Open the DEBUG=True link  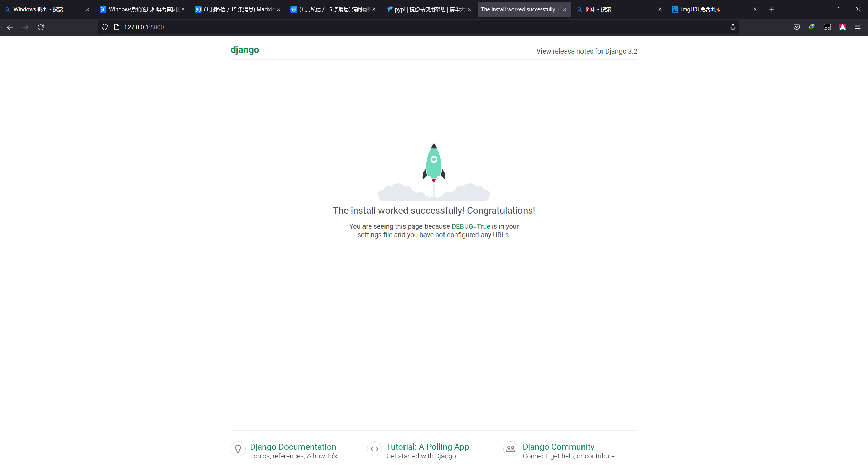pos(471,226)
